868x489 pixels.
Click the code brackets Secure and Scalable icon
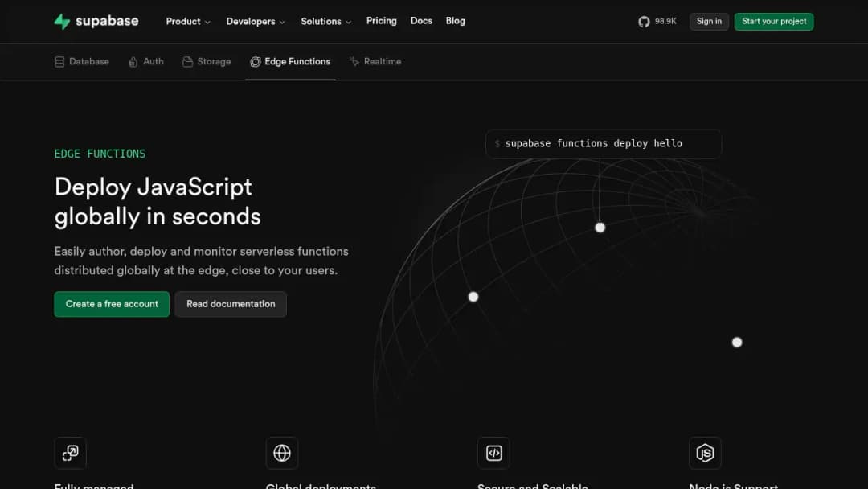(493, 453)
